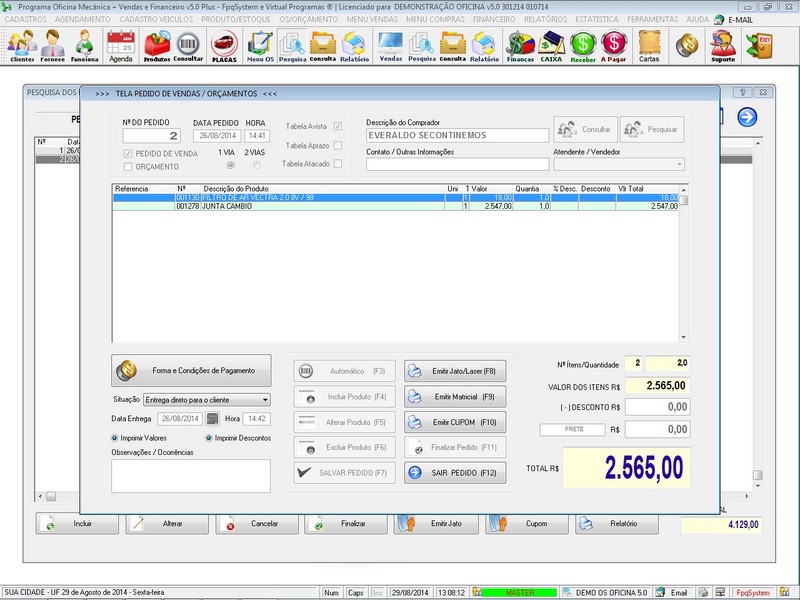The image size is (800, 600).
Task: Open the Agenda calendar icon
Action: pyautogui.click(x=121, y=46)
